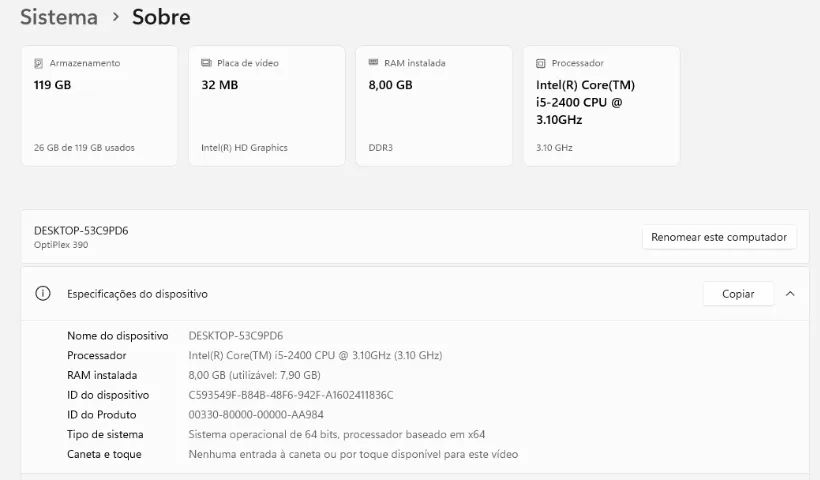The width and height of the screenshot is (820, 480).
Task: Select the Intel(R) HD Graphics text
Action: coord(244,148)
